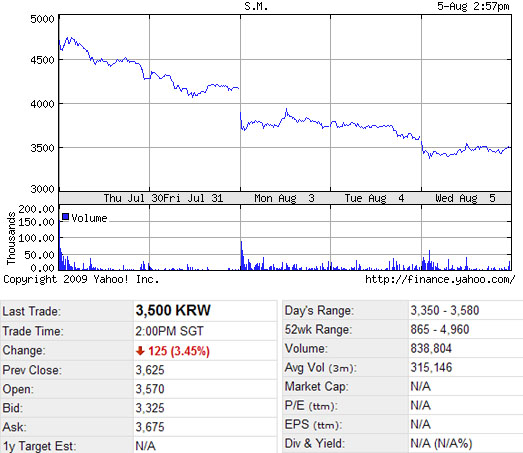The height and width of the screenshot is (453, 523).
Task: Click the 5-Aug 2:57pm timestamp
Action: point(473,6)
